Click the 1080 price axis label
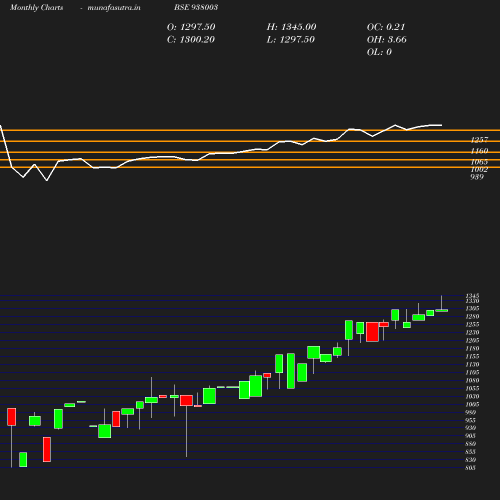500x500 pixels. coord(472,380)
